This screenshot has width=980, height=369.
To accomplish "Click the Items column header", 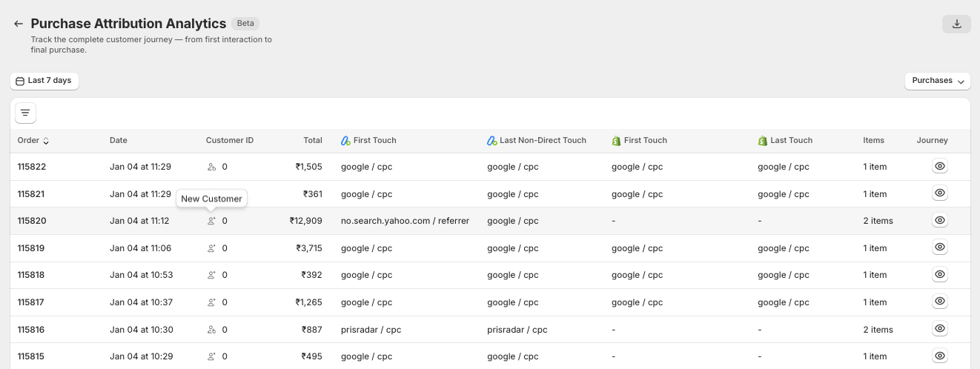I will coord(873,140).
